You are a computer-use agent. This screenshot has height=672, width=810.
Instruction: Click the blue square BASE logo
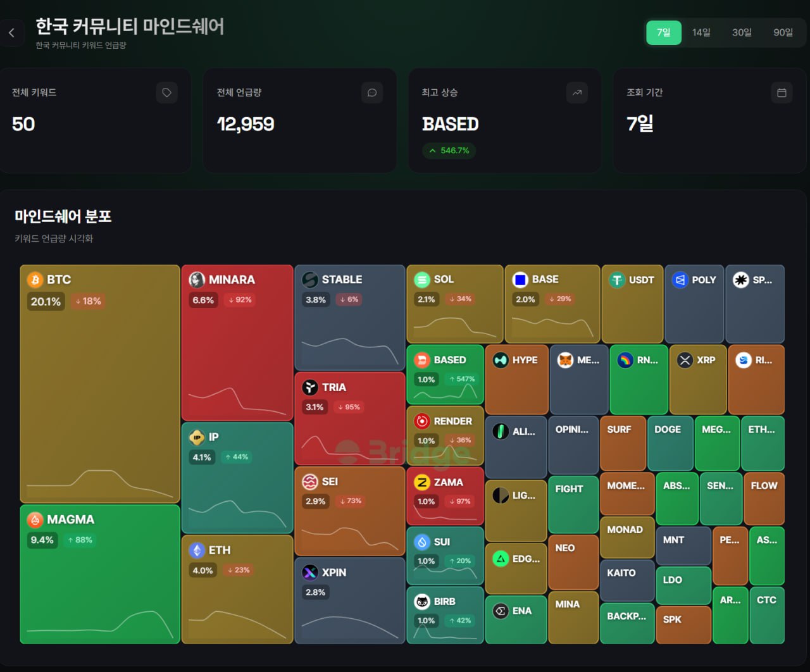pos(520,280)
